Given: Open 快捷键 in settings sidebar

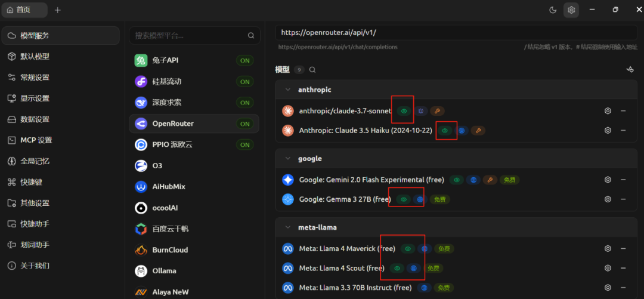Looking at the screenshot, I should click(x=61, y=182).
